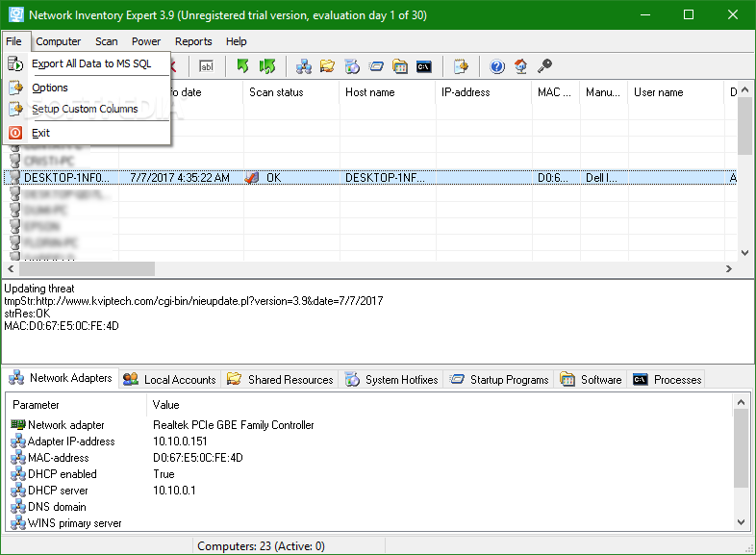
Task: Switch to the Local Accounts tab
Action: point(169,380)
